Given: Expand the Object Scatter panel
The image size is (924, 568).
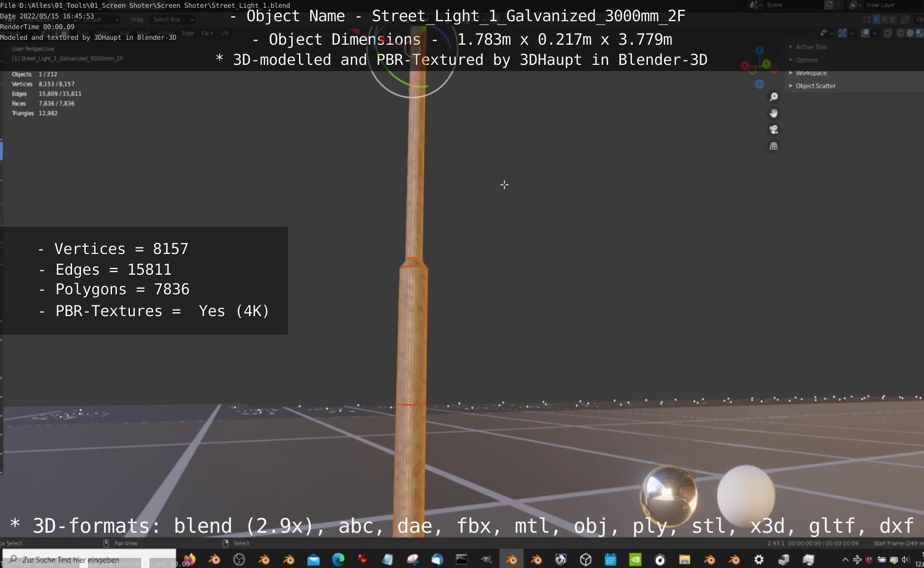Looking at the screenshot, I should (x=813, y=86).
